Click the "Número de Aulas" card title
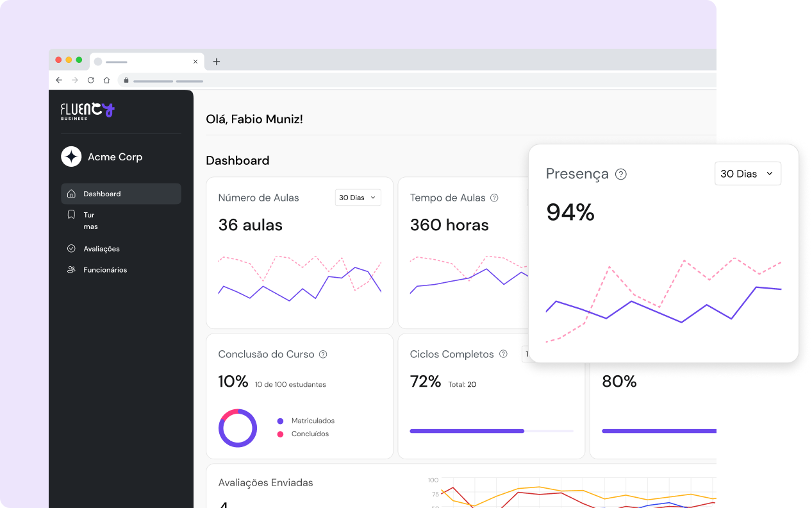The height and width of the screenshot is (508, 812). 259,198
